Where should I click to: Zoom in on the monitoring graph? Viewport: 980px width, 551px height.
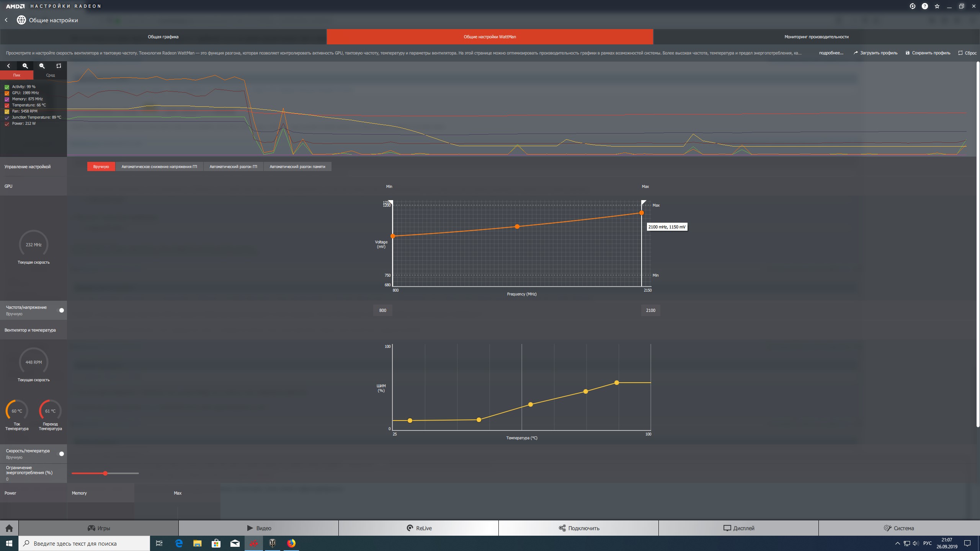tap(25, 66)
